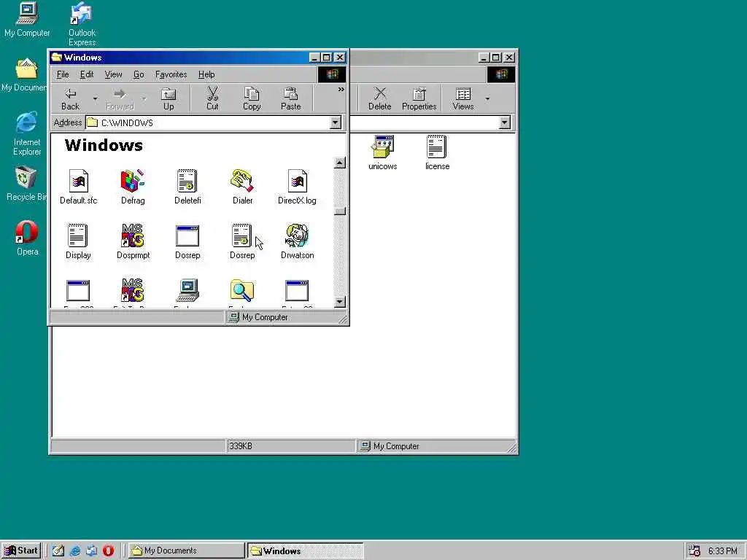Show more toolbar buttons with chevron
Screen dimensions: 747x560
(341, 89)
